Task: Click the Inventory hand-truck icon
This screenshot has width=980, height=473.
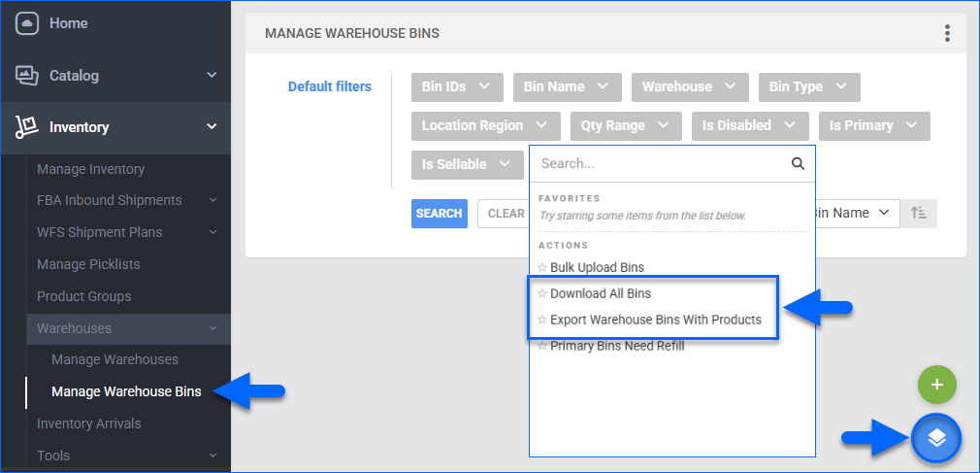Action: [x=26, y=126]
